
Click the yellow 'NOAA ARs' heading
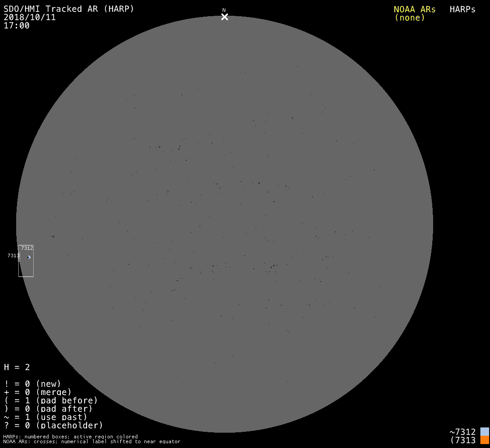click(x=414, y=9)
